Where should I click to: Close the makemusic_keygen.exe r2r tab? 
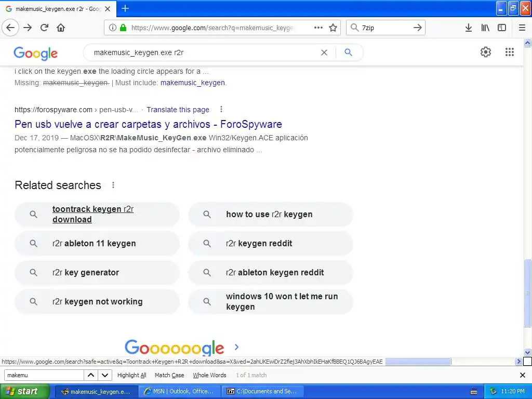coord(108,9)
